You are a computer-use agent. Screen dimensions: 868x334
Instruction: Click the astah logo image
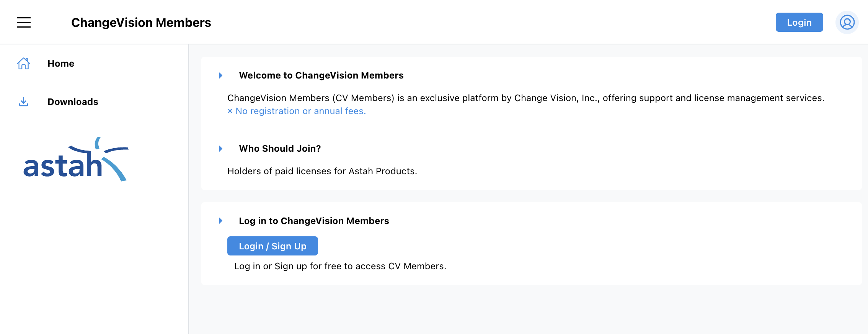click(x=76, y=159)
